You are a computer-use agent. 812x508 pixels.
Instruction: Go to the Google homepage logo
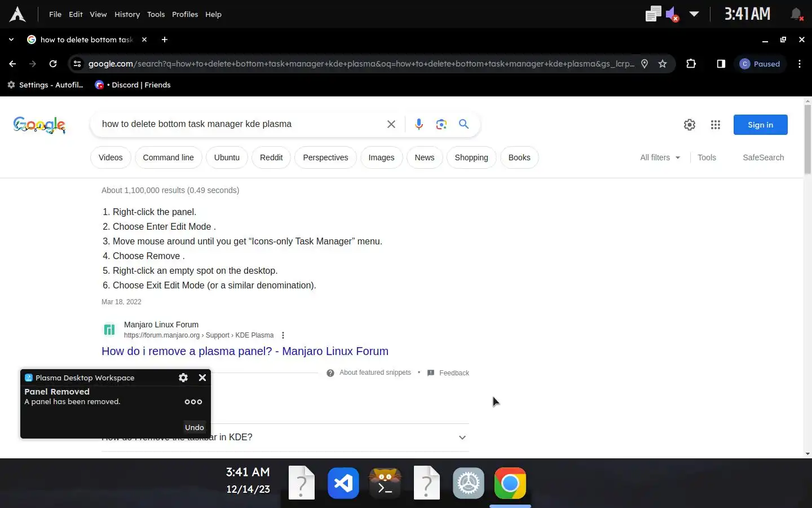click(39, 125)
